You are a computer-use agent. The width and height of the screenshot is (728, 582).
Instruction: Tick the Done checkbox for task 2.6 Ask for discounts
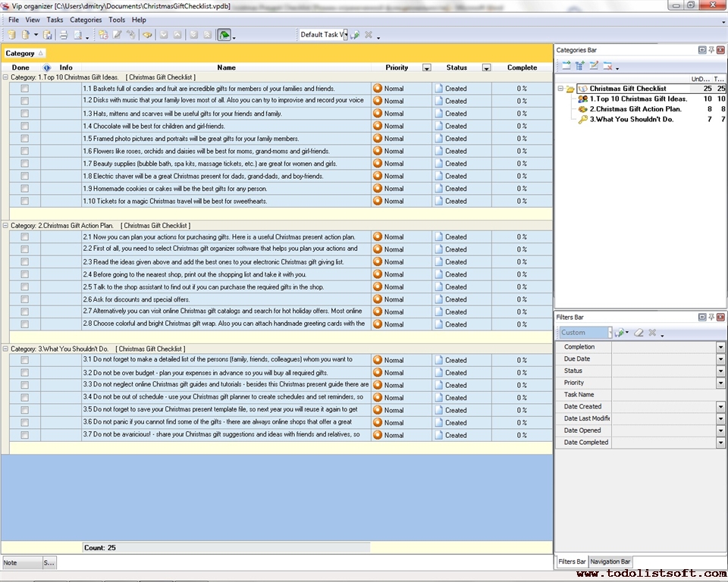tap(25, 299)
